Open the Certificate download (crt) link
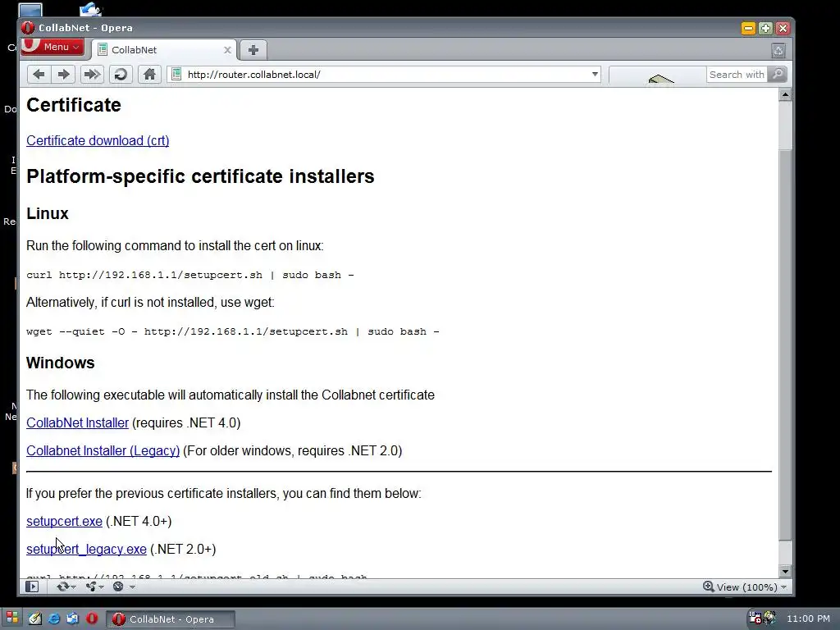 tap(98, 140)
